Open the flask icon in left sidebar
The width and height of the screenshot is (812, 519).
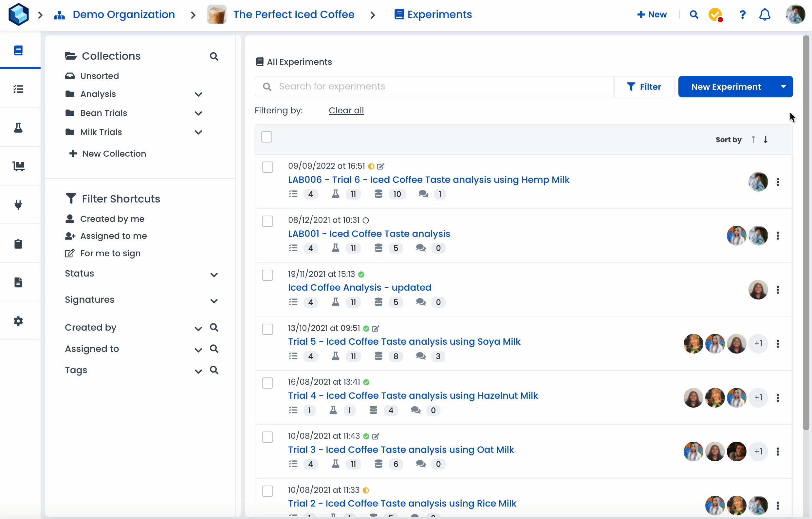coord(18,127)
